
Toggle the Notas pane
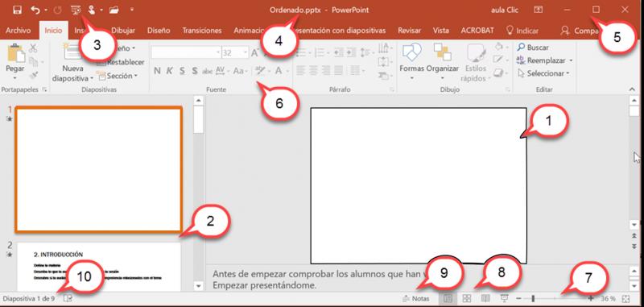point(416,298)
